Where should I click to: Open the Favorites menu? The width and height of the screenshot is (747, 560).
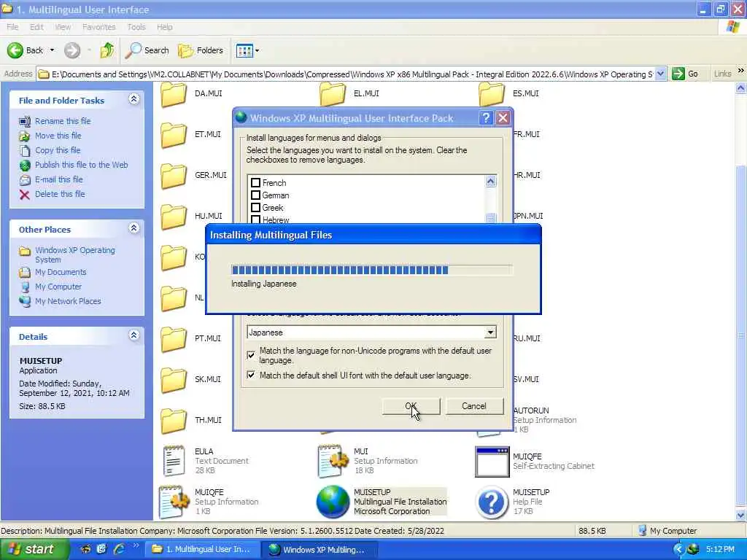click(98, 27)
